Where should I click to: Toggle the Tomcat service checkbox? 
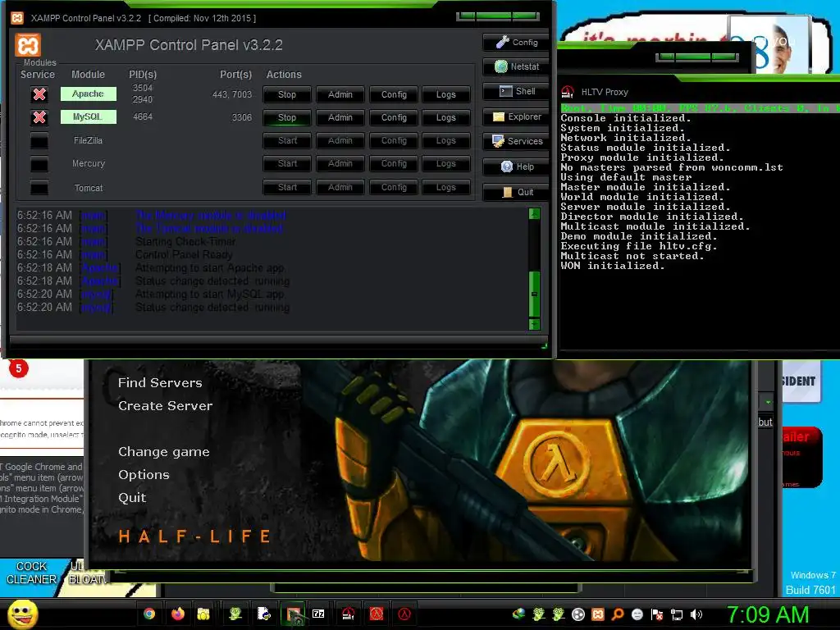(39, 188)
